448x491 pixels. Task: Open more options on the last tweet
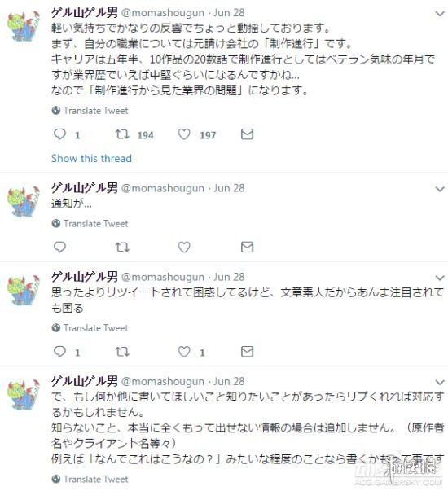tap(440, 382)
